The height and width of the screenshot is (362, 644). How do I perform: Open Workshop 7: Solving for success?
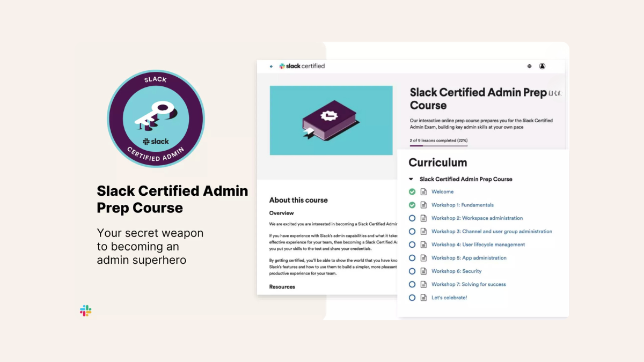[469, 284]
